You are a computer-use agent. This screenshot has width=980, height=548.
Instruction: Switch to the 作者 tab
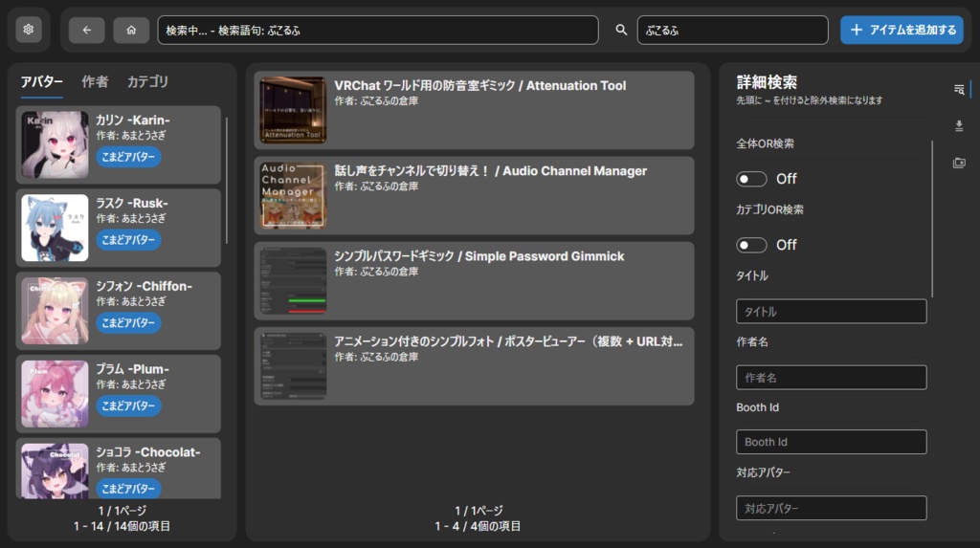click(95, 82)
